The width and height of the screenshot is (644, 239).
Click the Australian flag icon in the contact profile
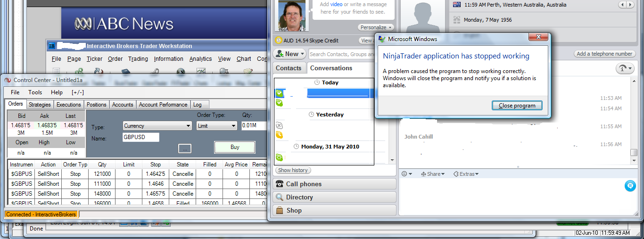(x=456, y=5)
